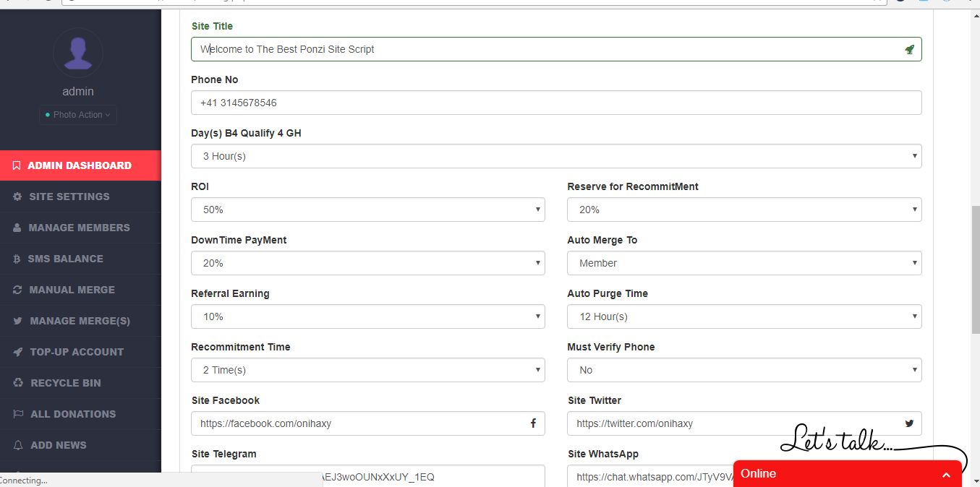
Task: Click the green send icon in Site Title field
Action: point(910,49)
